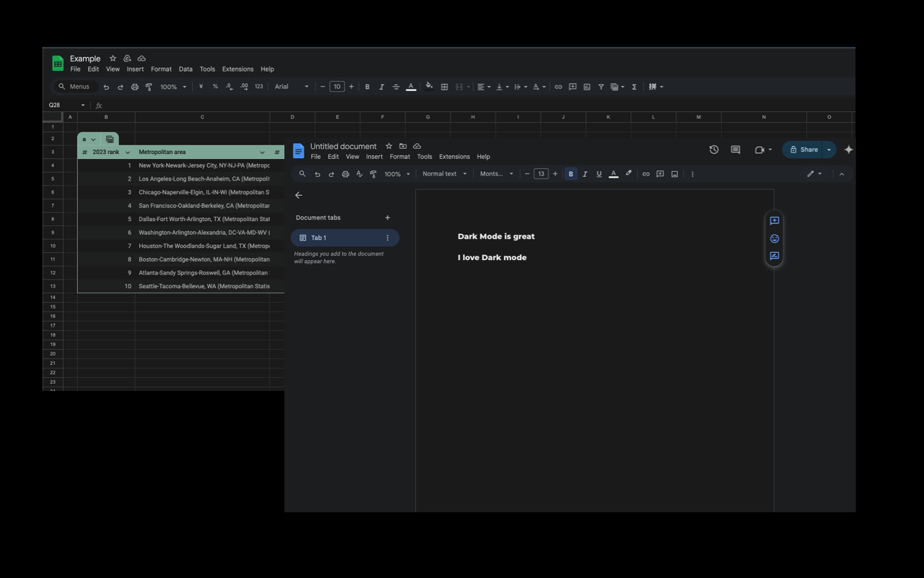Image resolution: width=924 pixels, height=578 pixels.
Task: Insert a comment in the Sheets toolbar
Action: [572, 87]
